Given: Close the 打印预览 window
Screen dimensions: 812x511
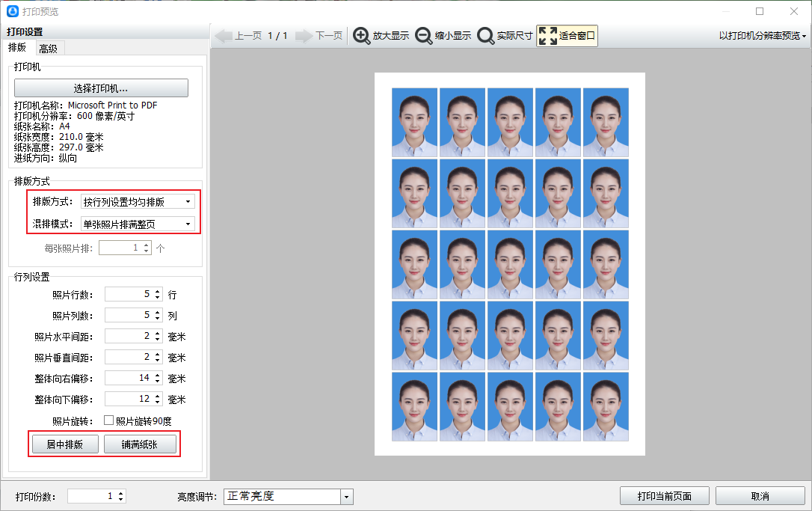Looking at the screenshot, I should [794, 11].
